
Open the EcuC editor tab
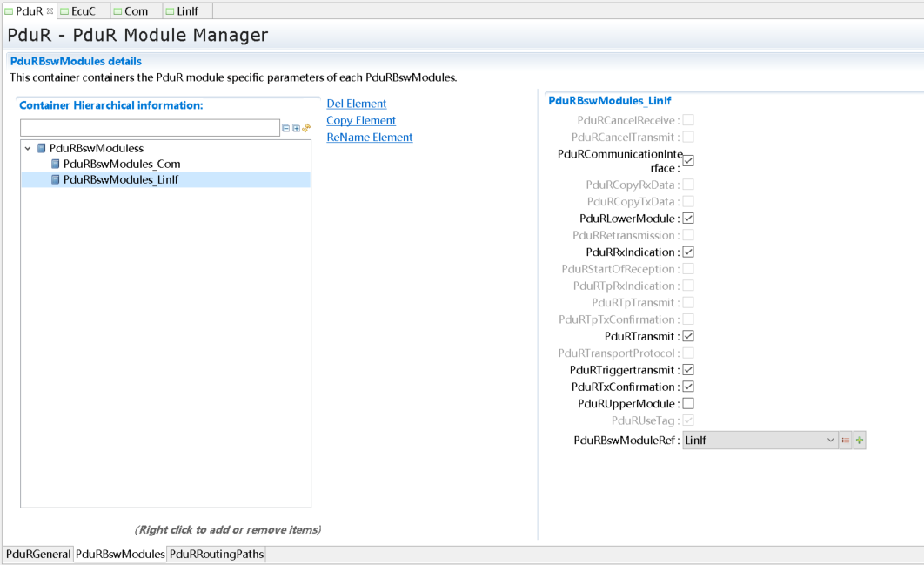[x=84, y=11]
